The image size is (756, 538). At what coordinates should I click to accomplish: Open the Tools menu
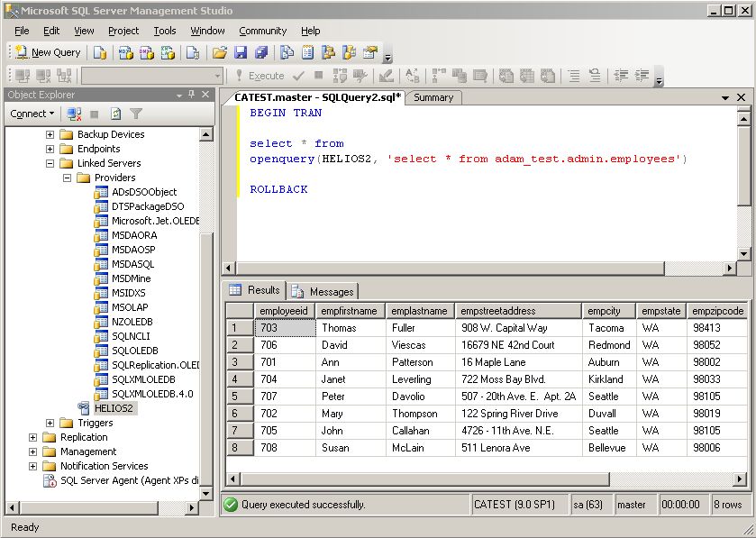[164, 31]
